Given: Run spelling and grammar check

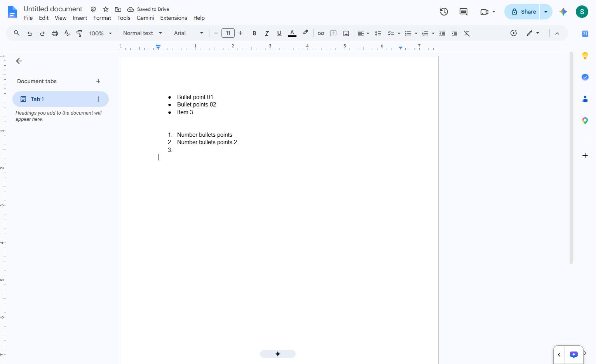Looking at the screenshot, I should (67, 33).
